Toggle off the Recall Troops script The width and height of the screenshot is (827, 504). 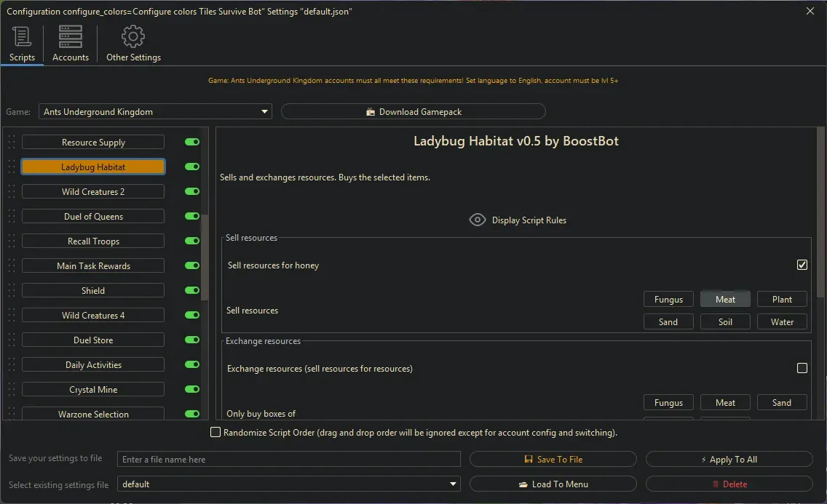(x=192, y=241)
